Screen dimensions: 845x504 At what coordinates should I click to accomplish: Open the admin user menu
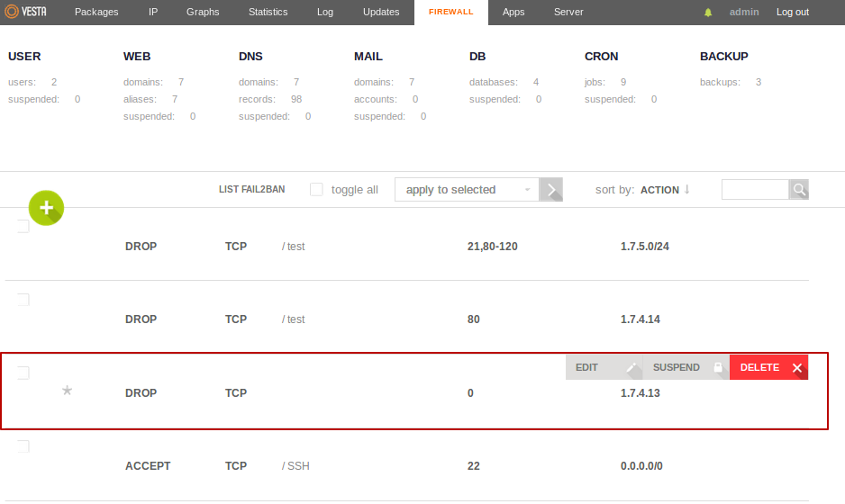coord(744,13)
